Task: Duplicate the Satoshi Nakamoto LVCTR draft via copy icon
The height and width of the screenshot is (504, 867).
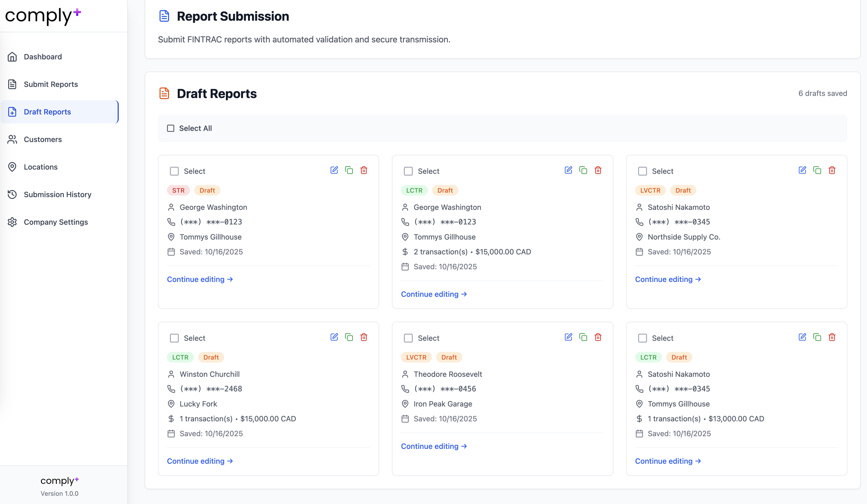Action: pos(817,170)
